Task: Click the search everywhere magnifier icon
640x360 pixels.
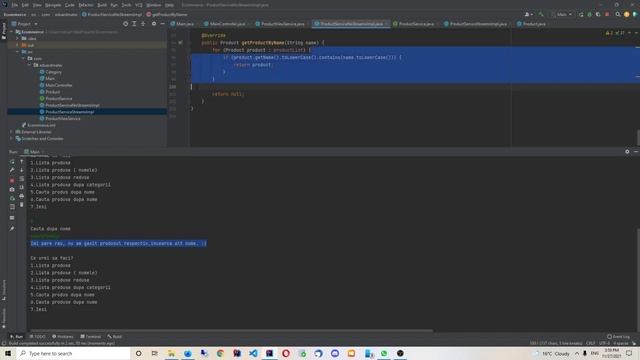Action: click(618, 14)
